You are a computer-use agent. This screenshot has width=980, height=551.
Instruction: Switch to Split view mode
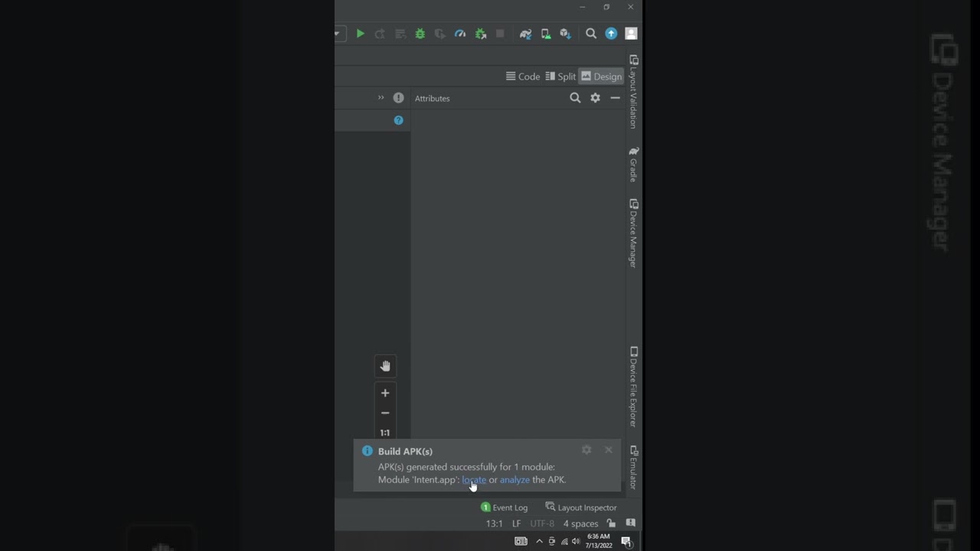tap(560, 77)
